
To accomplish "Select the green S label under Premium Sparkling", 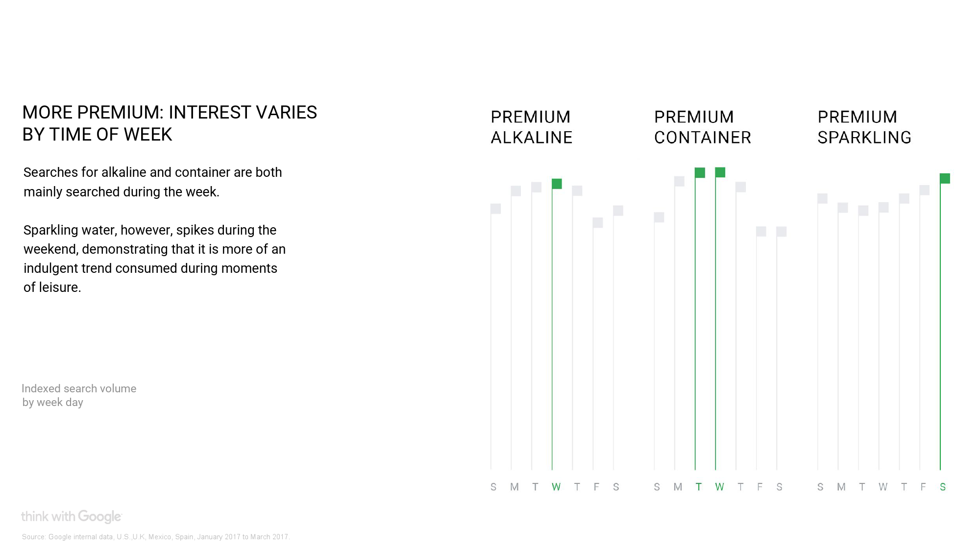I will click(x=943, y=487).
